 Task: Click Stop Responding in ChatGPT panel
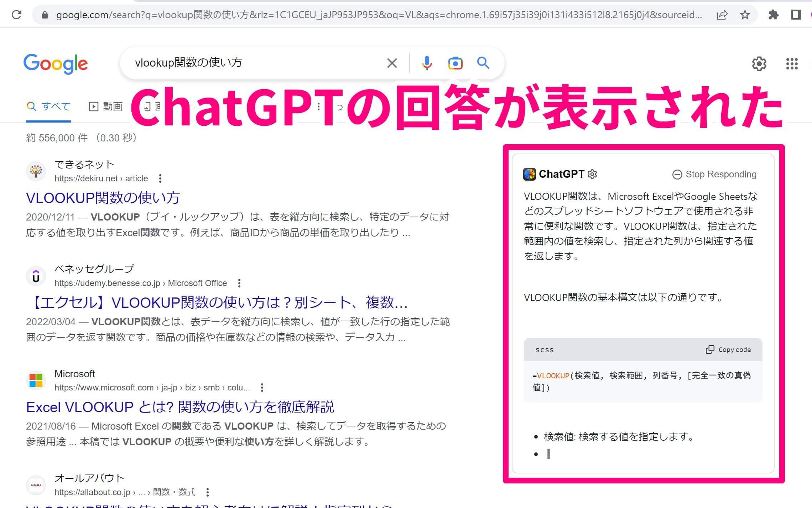714,174
